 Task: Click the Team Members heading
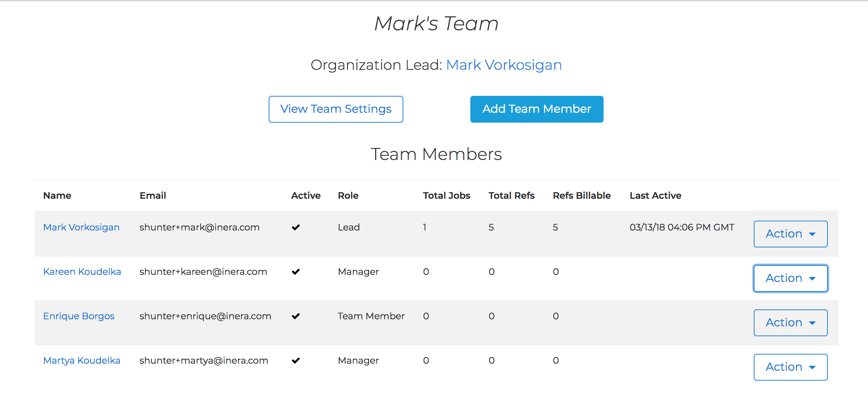(436, 154)
